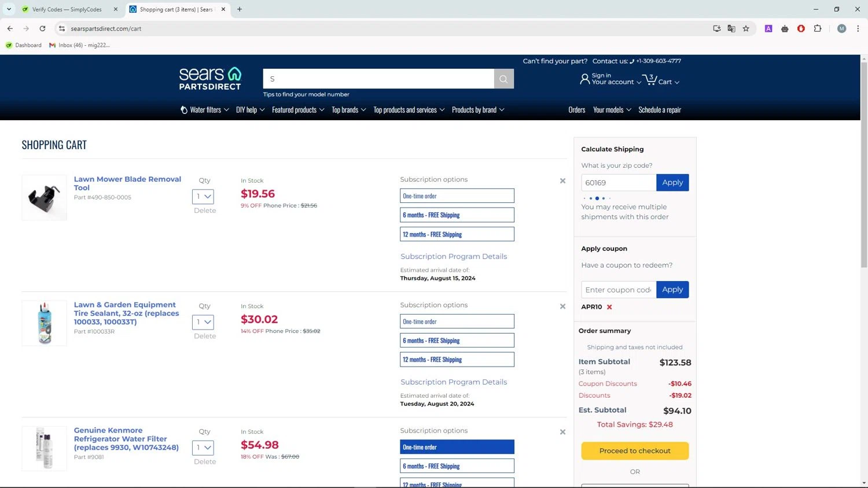Open the Gmail Inbox bookmark
The width and height of the screenshot is (868, 488).
coord(80,45)
